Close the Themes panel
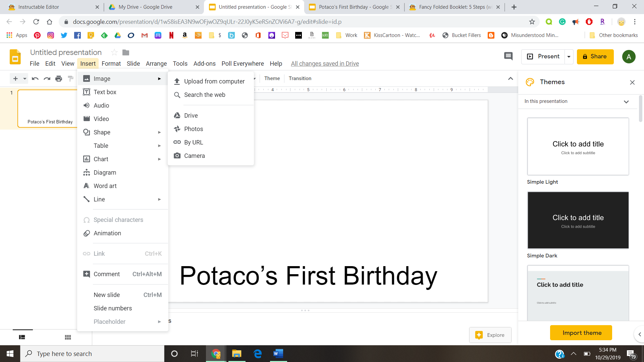Screen dimensions: 644x362 pos(632,82)
